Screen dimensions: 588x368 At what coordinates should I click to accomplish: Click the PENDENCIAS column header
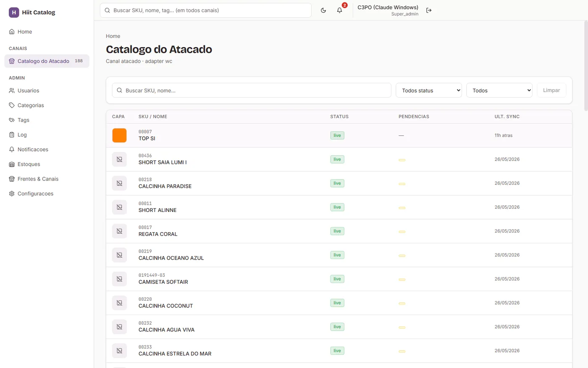click(x=414, y=116)
